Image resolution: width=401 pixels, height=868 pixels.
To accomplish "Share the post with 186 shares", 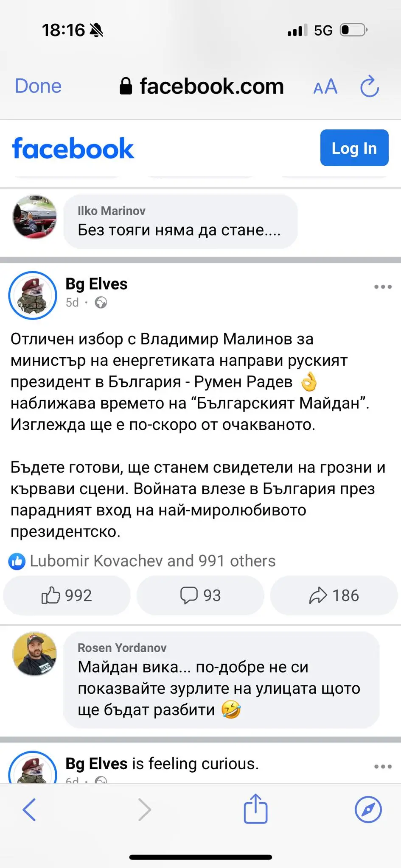I will (334, 595).
